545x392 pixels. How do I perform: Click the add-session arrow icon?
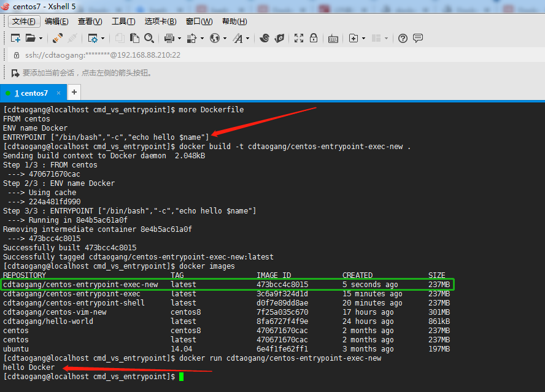[15, 73]
